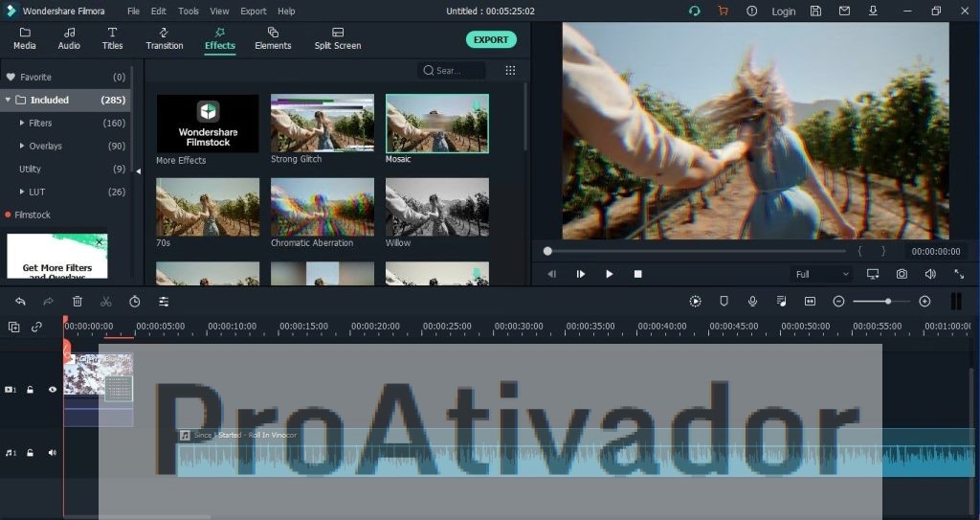Viewport: 980px width, 520px height.
Task: Open the speed timer icon
Action: coord(134,302)
